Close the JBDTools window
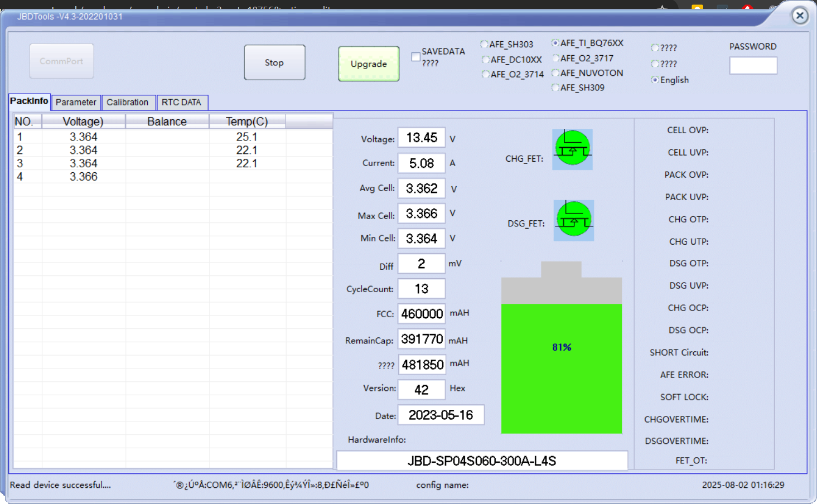 (800, 16)
